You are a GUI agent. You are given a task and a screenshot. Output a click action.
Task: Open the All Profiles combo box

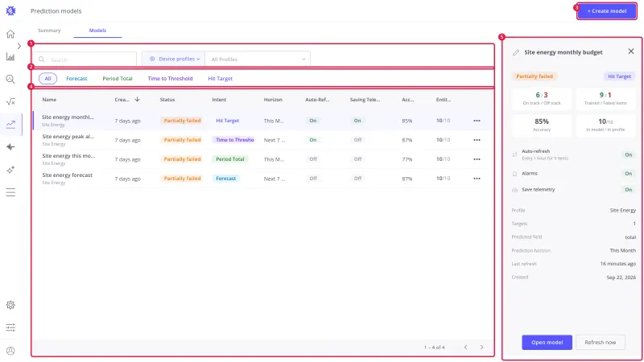coord(258,59)
